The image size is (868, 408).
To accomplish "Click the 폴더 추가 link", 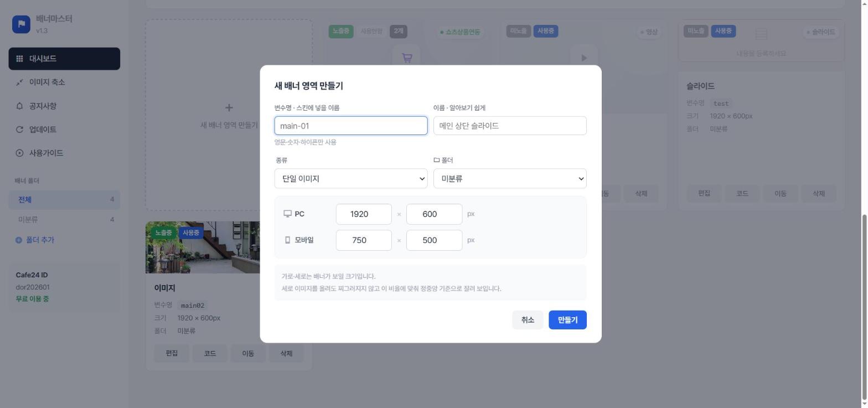I will [35, 240].
